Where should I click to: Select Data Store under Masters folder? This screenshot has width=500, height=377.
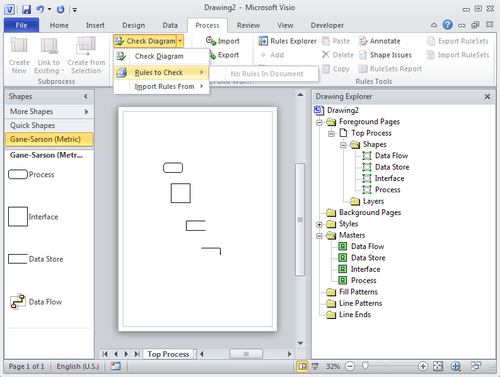pyautogui.click(x=362, y=258)
